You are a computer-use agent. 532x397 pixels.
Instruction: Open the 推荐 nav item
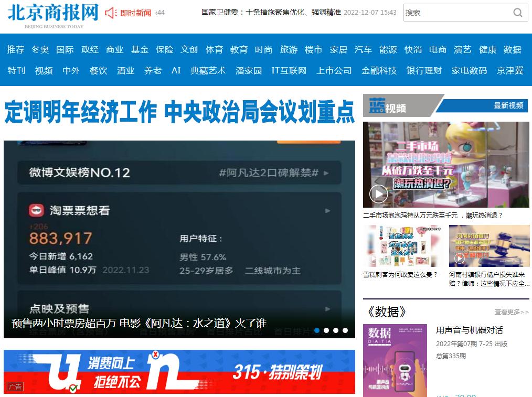16,49
